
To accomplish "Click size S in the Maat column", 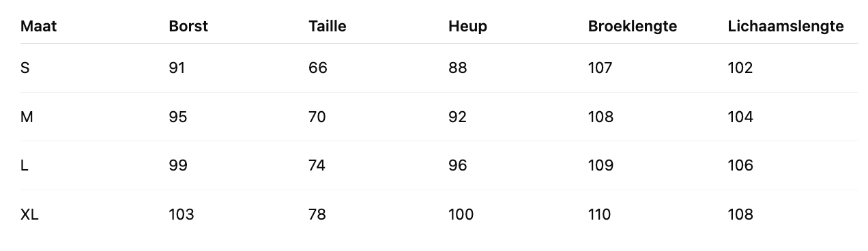I will tap(25, 68).
